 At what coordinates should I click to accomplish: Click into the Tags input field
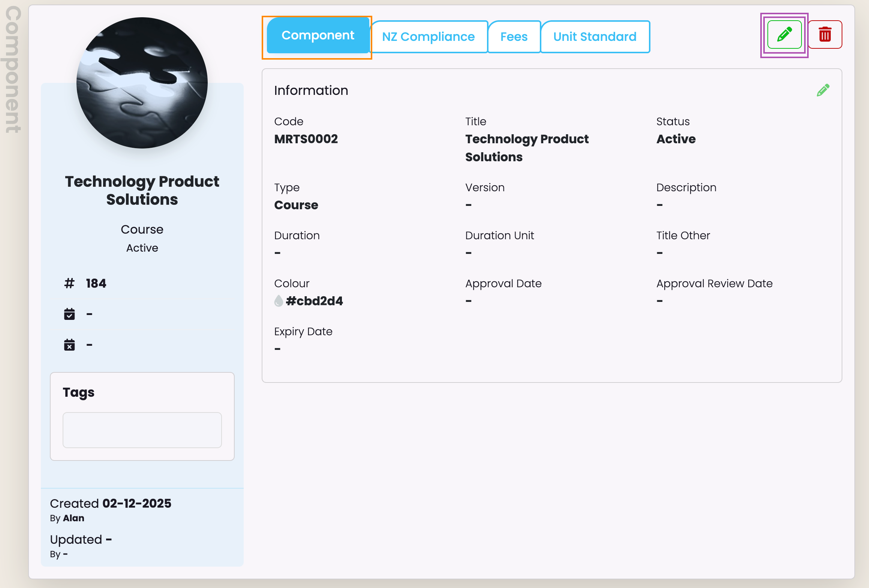pos(142,430)
